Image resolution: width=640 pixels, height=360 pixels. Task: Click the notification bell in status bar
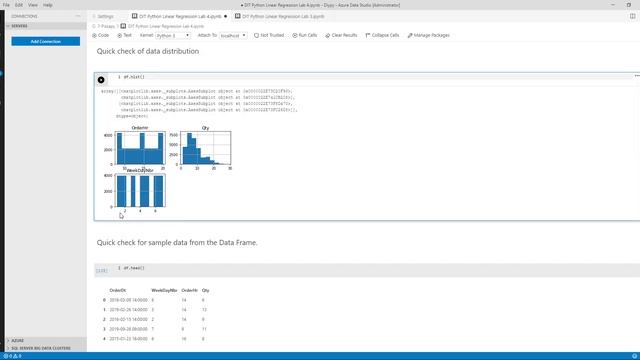[x=634, y=356]
